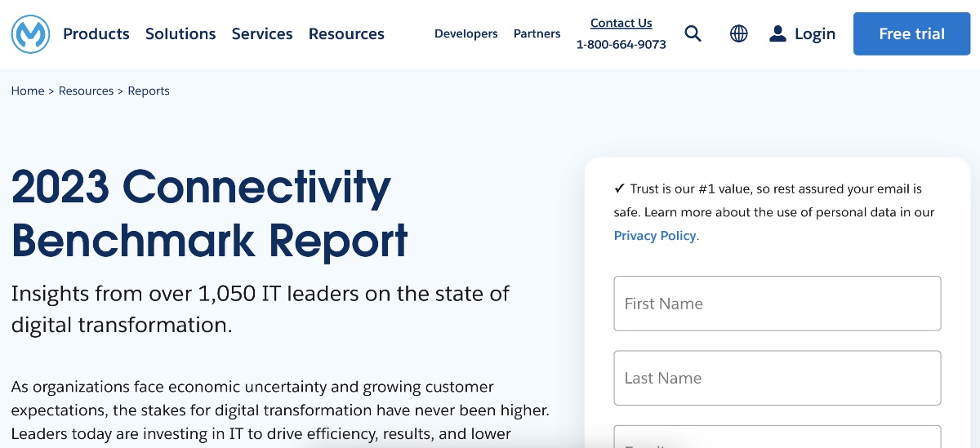The width and height of the screenshot is (980, 448).
Task: Click the 1-800-664-9073 phone number
Action: (x=621, y=44)
